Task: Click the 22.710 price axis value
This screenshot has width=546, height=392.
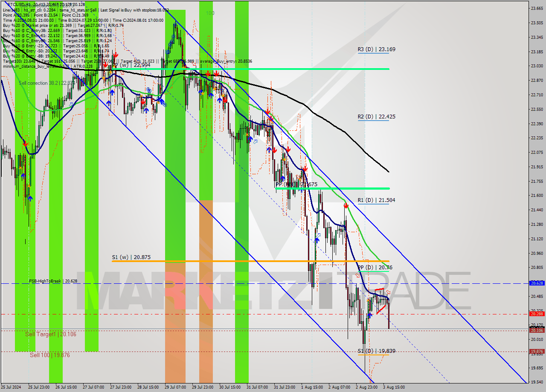Action: [537, 95]
